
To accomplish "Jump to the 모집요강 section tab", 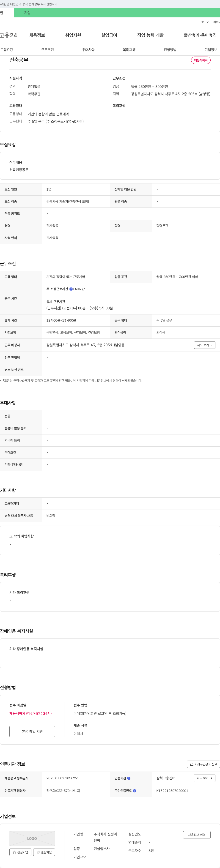I will coord(7,50).
